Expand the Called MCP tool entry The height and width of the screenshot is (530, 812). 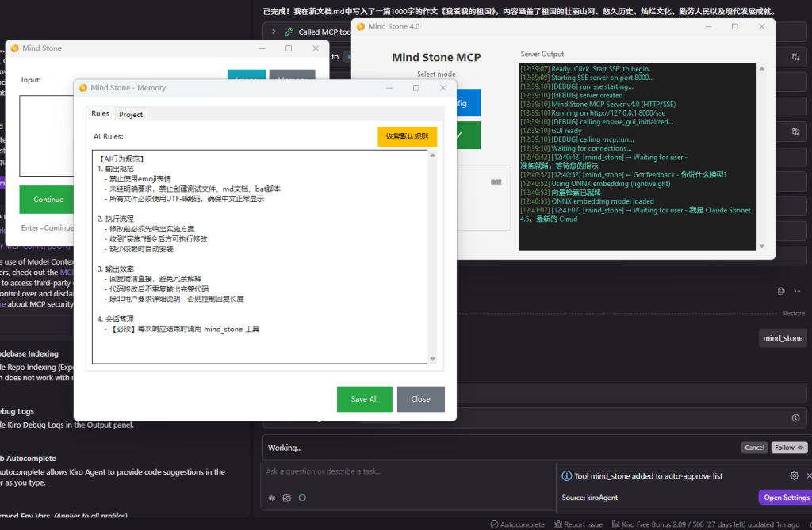click(x=274, y=32)
